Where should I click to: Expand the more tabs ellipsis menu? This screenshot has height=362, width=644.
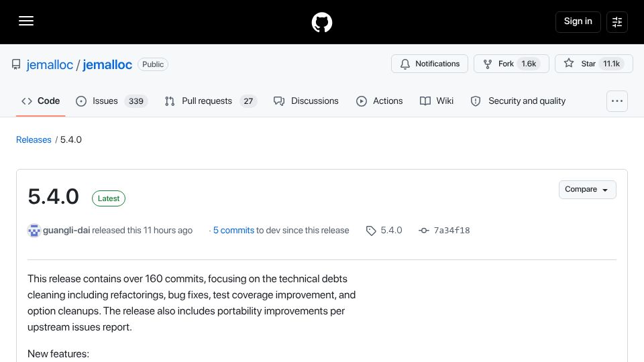[617, 101]
